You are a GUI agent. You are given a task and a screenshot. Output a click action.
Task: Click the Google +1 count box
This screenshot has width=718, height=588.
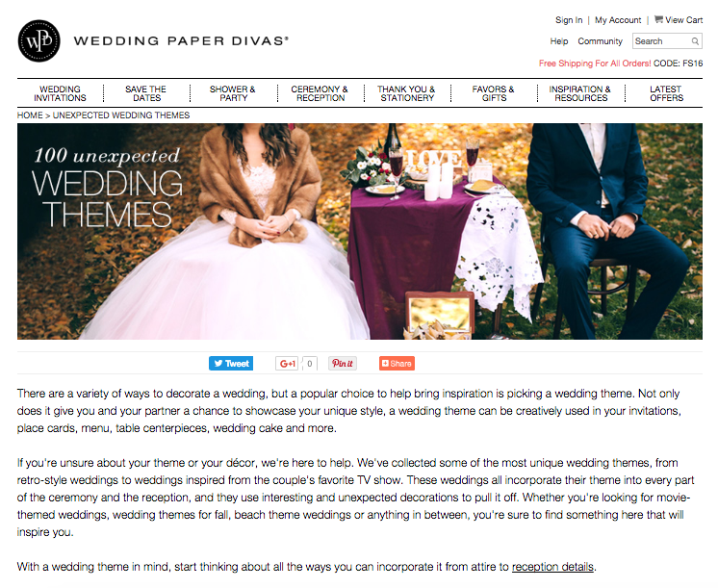coord(310,363)
